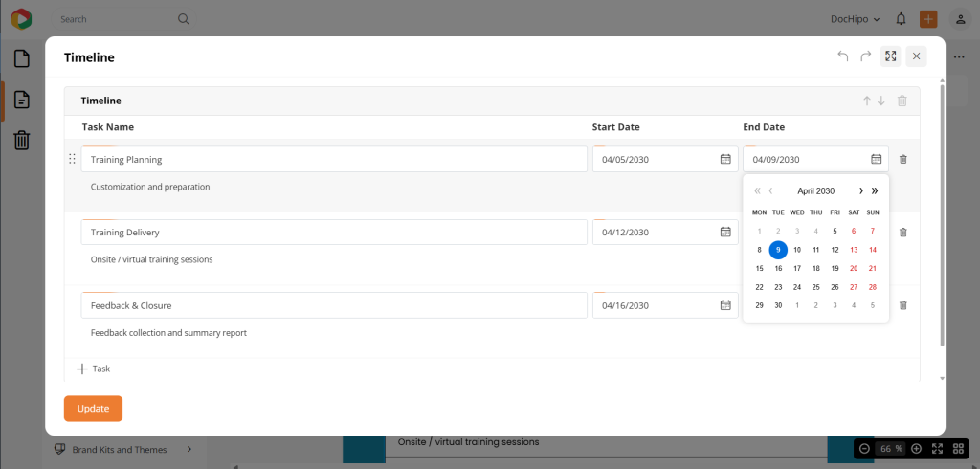Select April 12 in calendar
Image resolution: width=980 pixels, height=469 pixels.
point(835,250)
